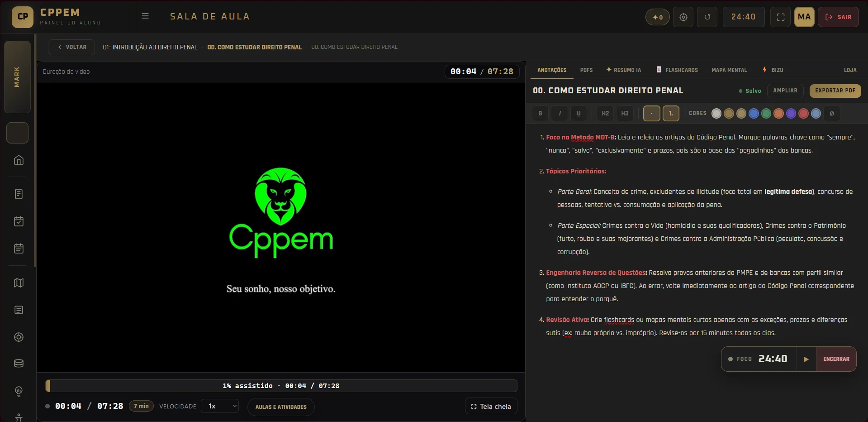
Task: Click the Voltar back button
Action: point(71,47)
